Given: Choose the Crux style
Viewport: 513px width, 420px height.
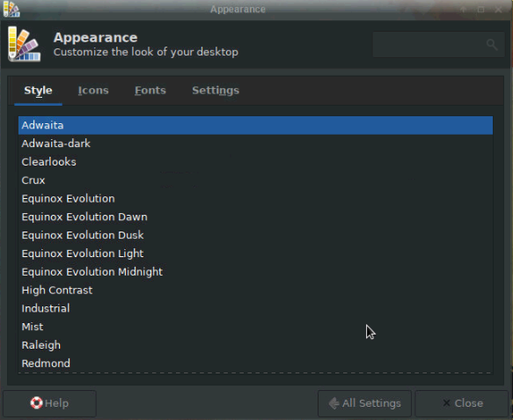Looking at the screenshot, I should 255,181.
